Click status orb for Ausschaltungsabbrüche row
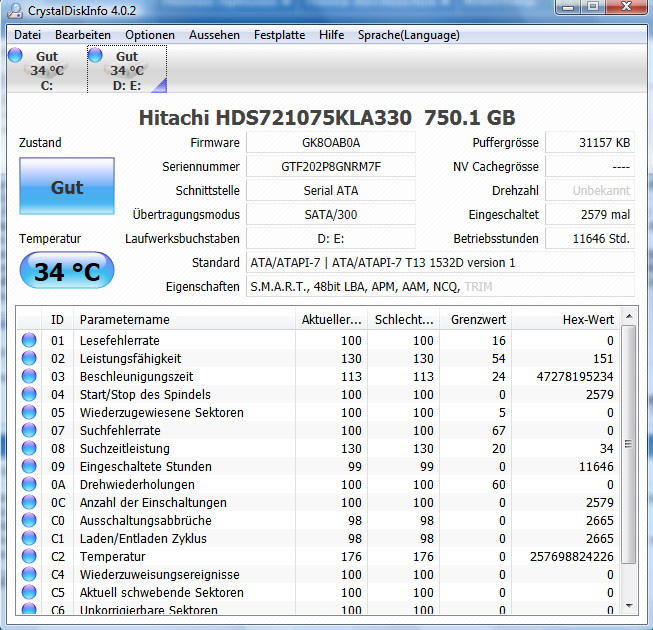653x630 pixels. (29, 520)
